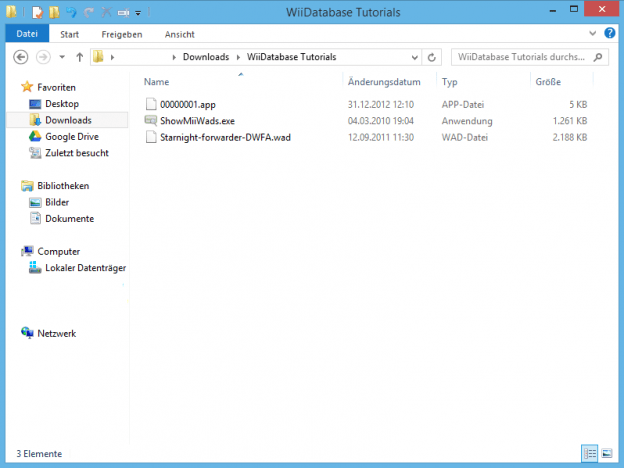Go up one folder level
Image resolution: width=624 pixels, height=468 pixels.
coord(80,57)
